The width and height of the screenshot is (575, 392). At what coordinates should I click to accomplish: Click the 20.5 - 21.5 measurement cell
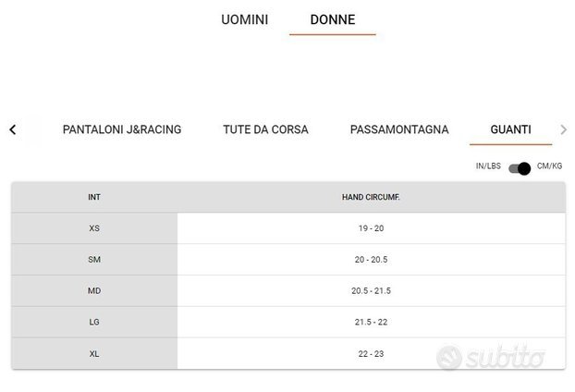(x=371, y=291)
